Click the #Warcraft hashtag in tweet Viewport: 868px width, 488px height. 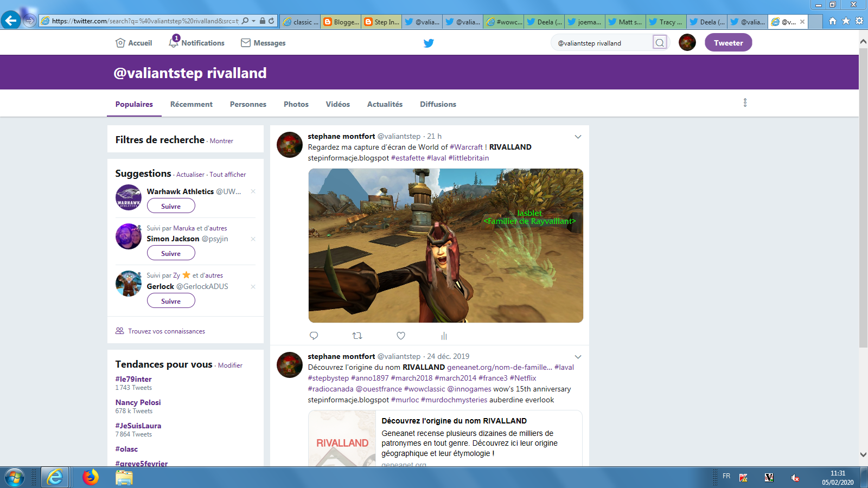point(466,147)
